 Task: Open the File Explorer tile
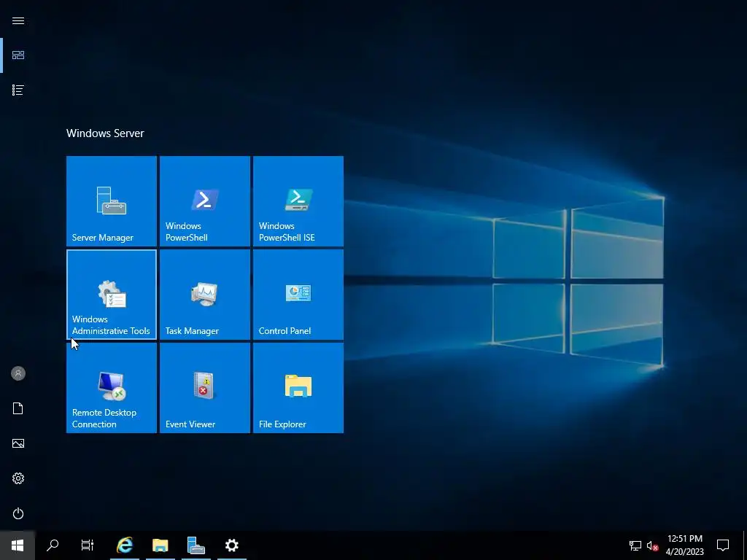[298, 388]
